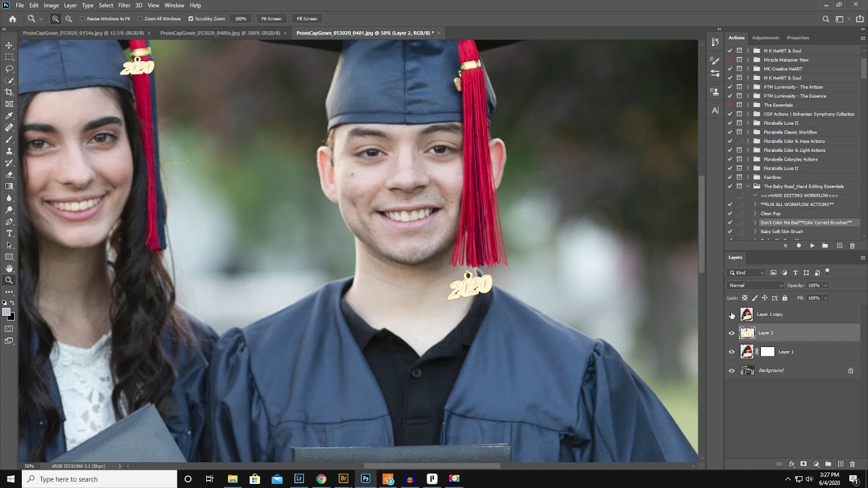This screenshot has height=488, width=868.
Task: Select the Dodge tool
Action: (9, 209)
